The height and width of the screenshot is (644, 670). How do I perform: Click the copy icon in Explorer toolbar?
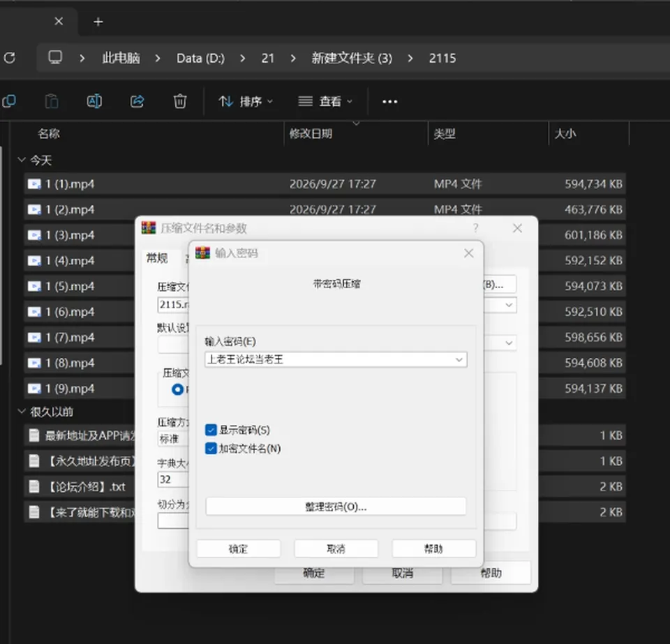9,101
